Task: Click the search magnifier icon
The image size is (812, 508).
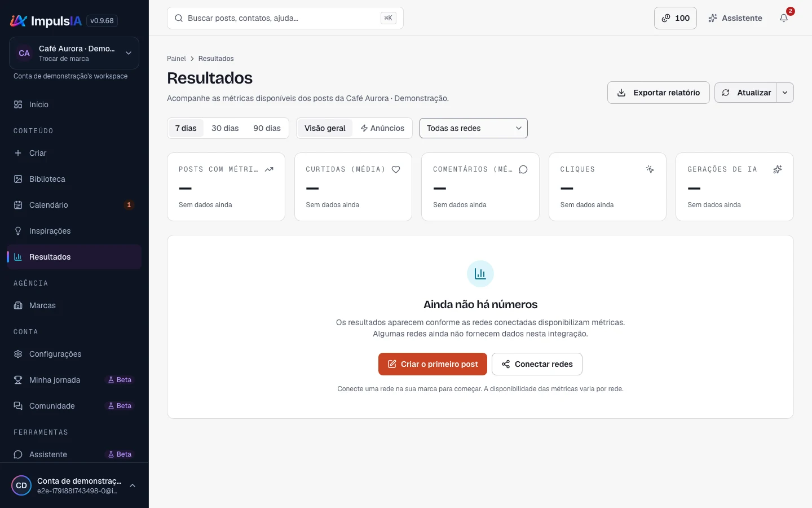Action: pyautogui.click(x=179, y=18)
